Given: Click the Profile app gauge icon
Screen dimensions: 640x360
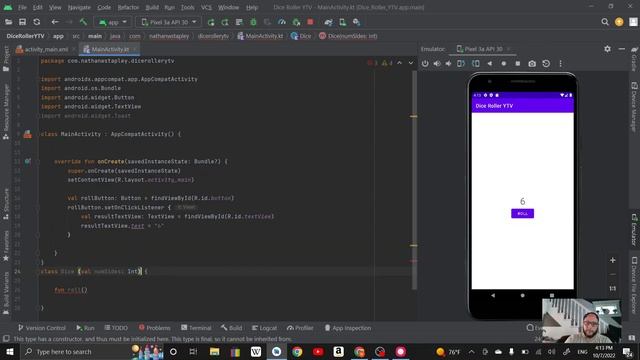Looking at the screenshot, I should [x=282, y=22].
